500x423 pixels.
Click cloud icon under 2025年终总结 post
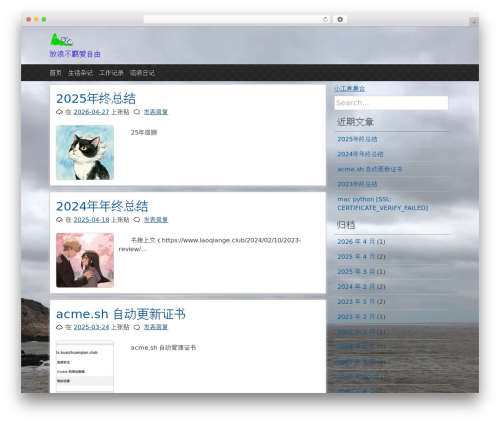[x=59, y=112]
